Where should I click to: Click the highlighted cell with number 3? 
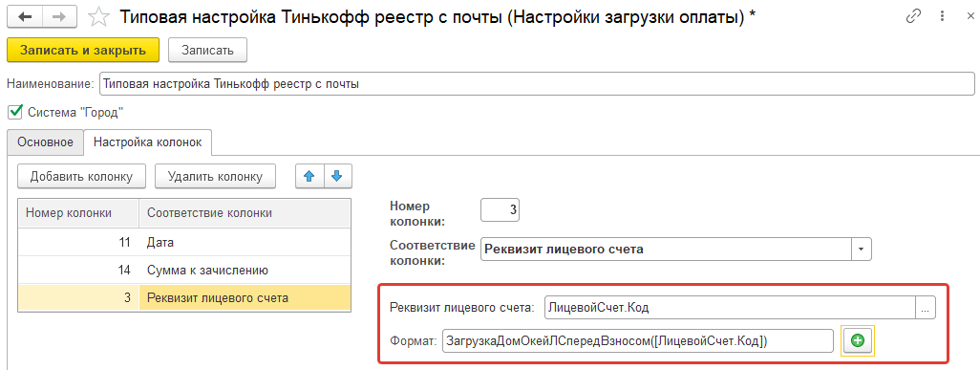click(x=78, y=298)
